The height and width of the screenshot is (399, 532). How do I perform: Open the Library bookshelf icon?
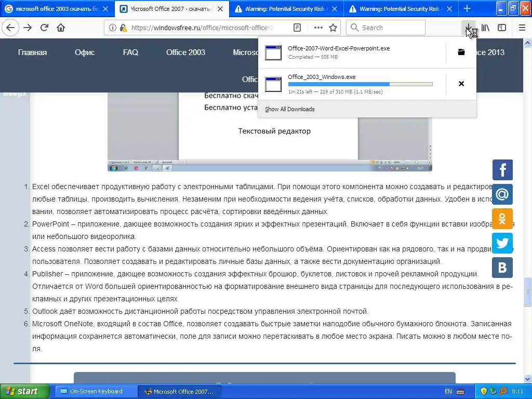(x=486, y=28)
